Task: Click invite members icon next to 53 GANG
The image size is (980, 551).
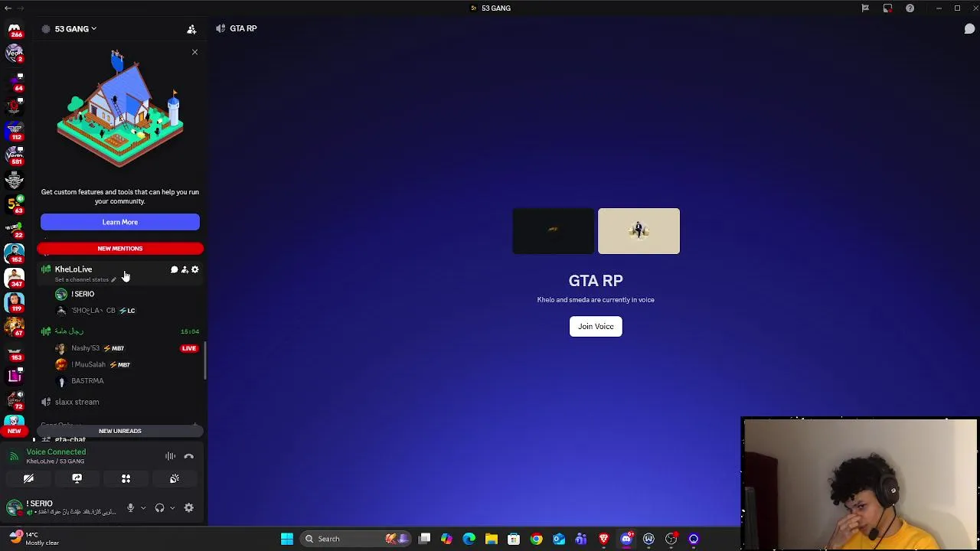Action: pyautogui.click(x=191, y=29)
